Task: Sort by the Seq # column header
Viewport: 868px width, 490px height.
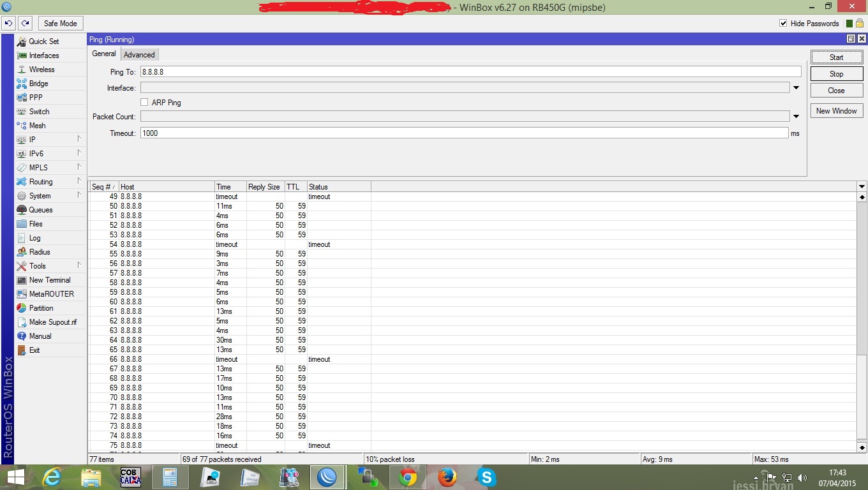Action: click(x=103, y=187)
